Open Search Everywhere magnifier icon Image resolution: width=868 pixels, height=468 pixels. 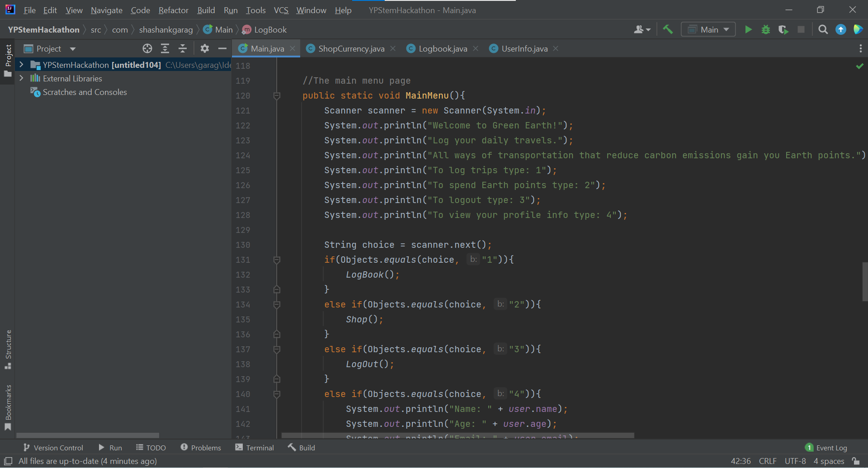click(x=823, y=30)
